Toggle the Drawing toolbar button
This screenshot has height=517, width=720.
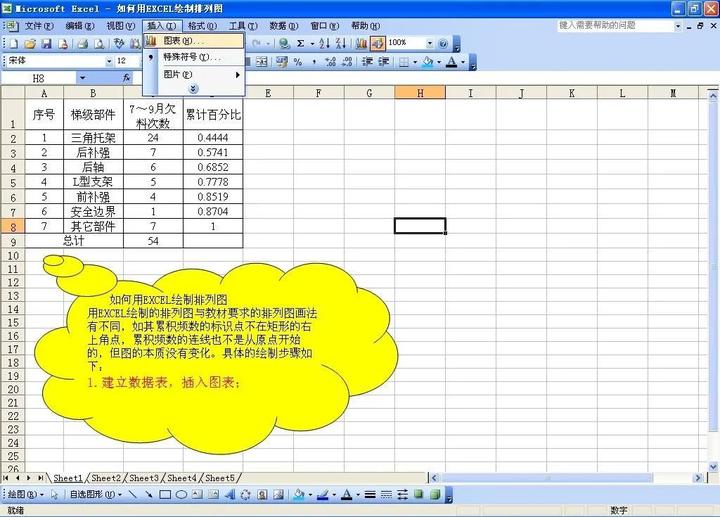pos(377,44)
